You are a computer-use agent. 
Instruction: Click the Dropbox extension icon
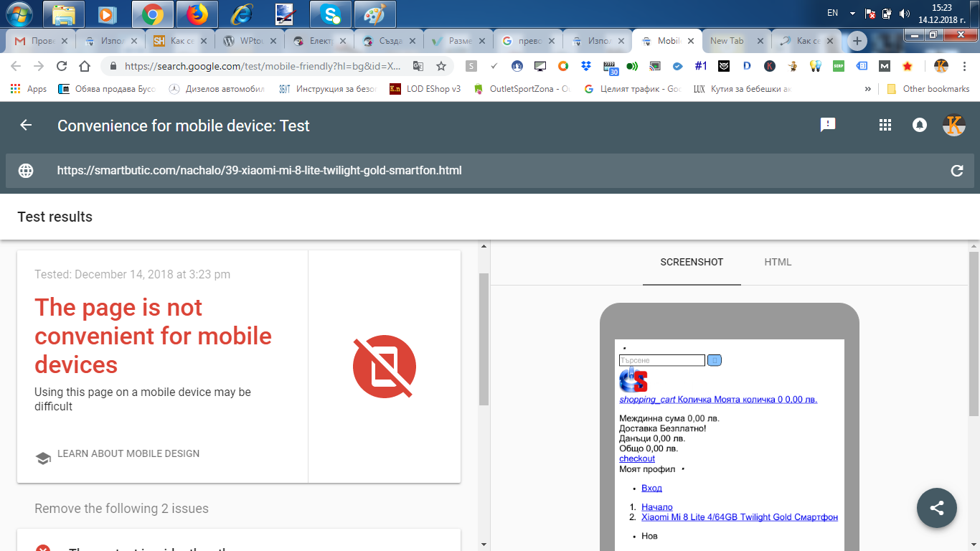[x=586, y=66]
